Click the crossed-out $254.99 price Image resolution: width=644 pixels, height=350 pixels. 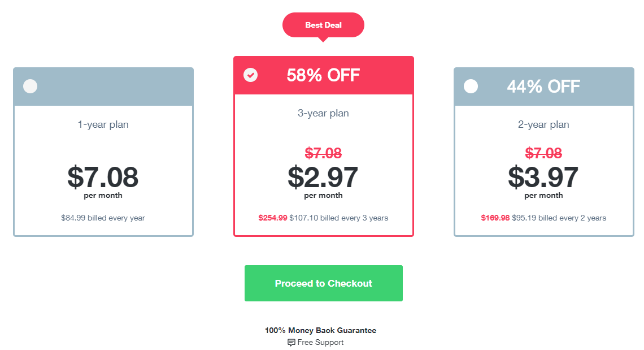(273, 218)
